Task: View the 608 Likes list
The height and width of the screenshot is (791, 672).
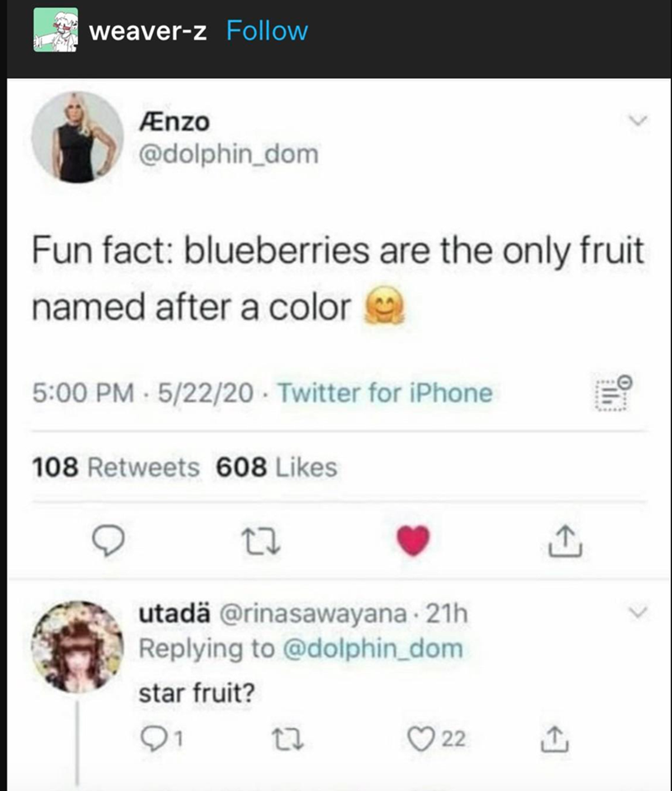Action: click(x=276, y=468)
